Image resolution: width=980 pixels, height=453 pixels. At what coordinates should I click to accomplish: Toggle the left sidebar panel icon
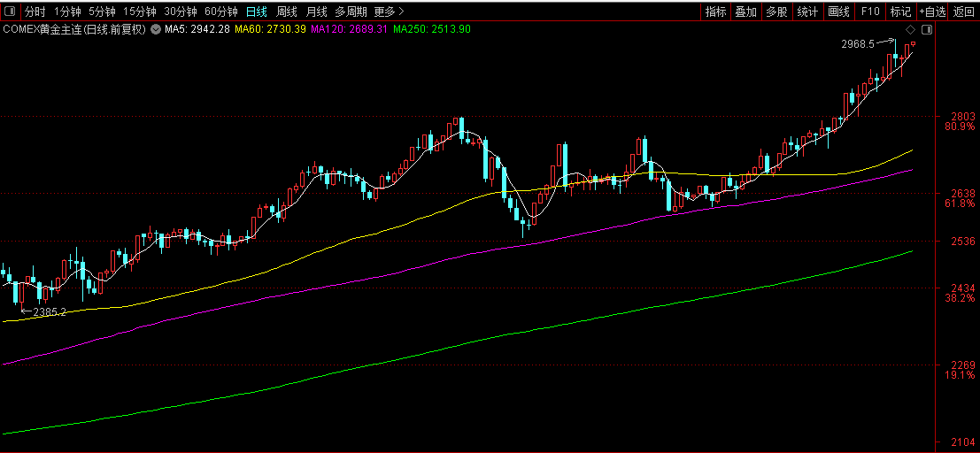(11, 12)
